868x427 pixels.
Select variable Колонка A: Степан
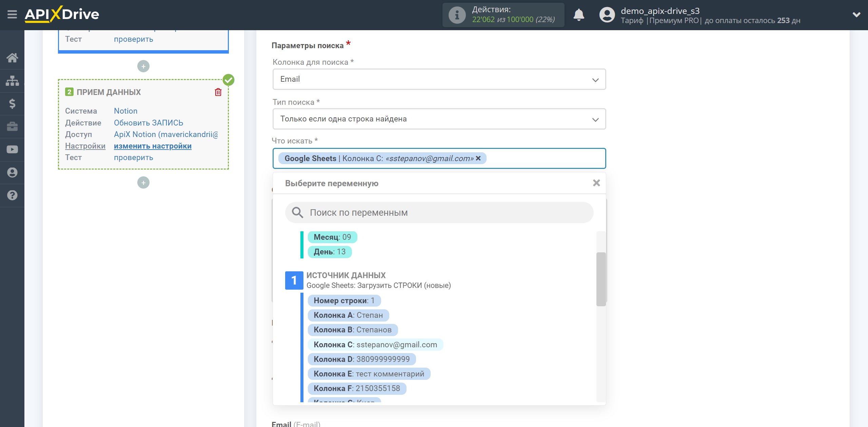[x=348, y=315]
